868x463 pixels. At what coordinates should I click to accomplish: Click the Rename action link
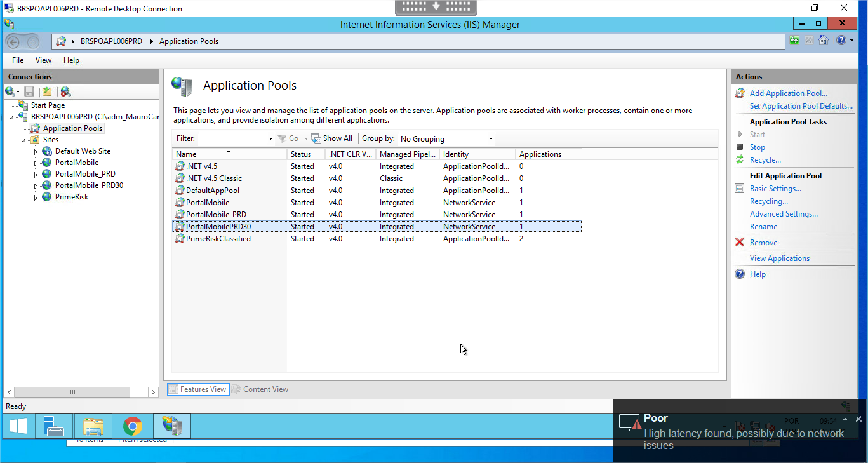(x=763, y=227)
